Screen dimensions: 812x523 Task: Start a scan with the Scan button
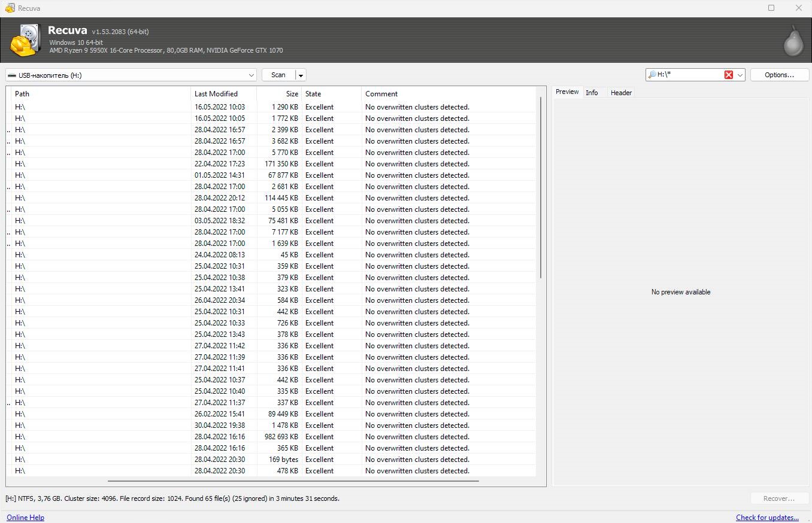point(278,75)
